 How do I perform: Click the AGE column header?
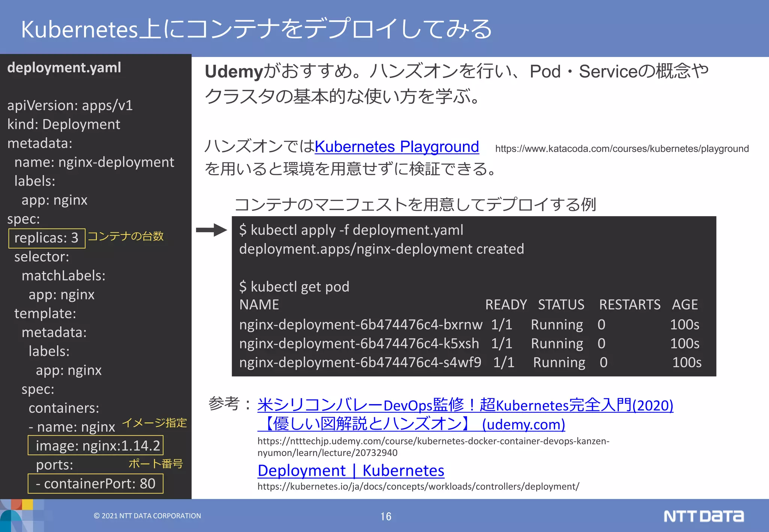685,305
